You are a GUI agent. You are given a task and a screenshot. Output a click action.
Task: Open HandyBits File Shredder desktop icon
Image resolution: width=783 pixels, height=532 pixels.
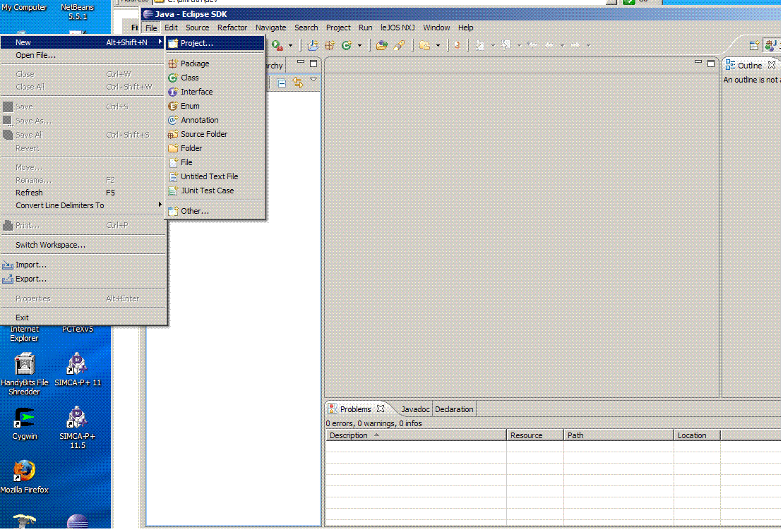(x=25, y=373)
